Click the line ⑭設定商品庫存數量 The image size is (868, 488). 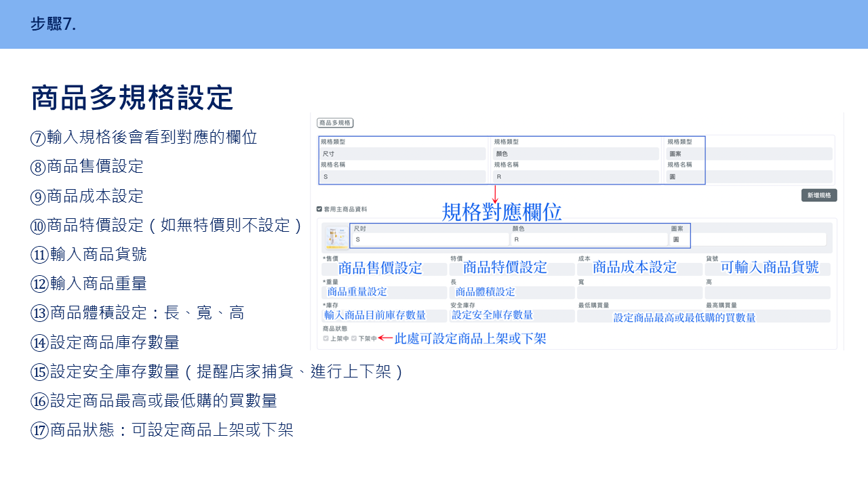(104, 342)
